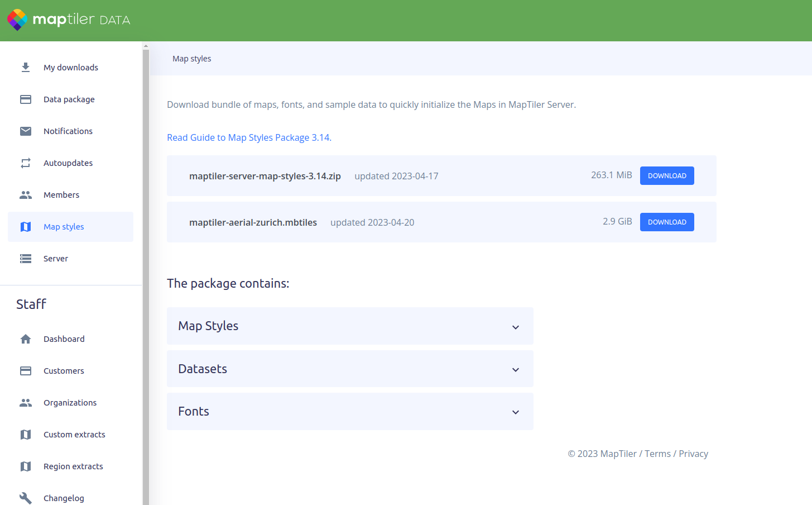Open the Notifications section
The image size is (812, 505).
tap(71, 131)
